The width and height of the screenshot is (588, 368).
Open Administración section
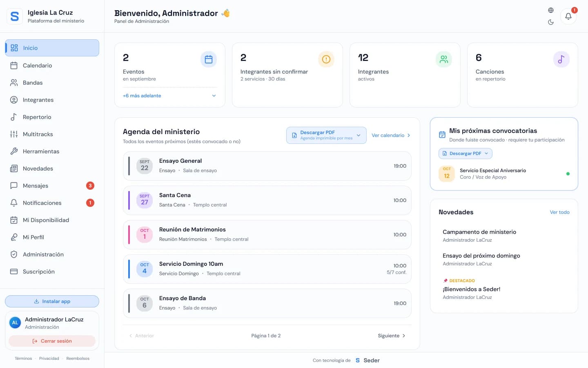pos(52,254)
